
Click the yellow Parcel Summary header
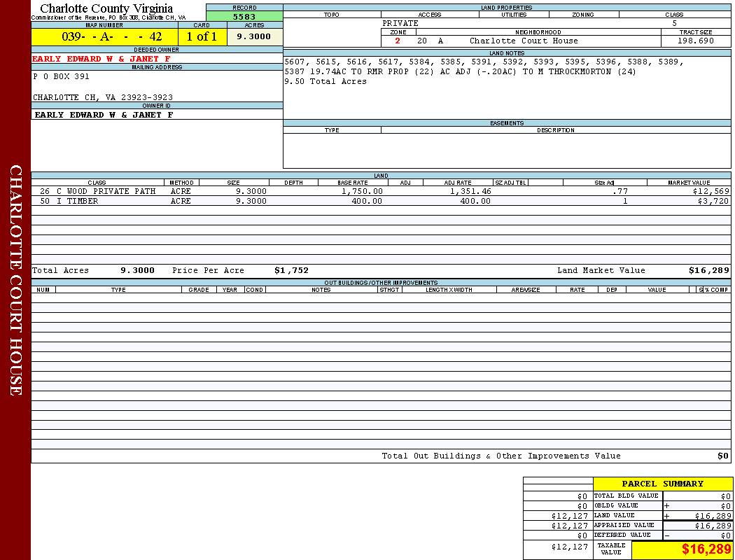pos(662,484)
